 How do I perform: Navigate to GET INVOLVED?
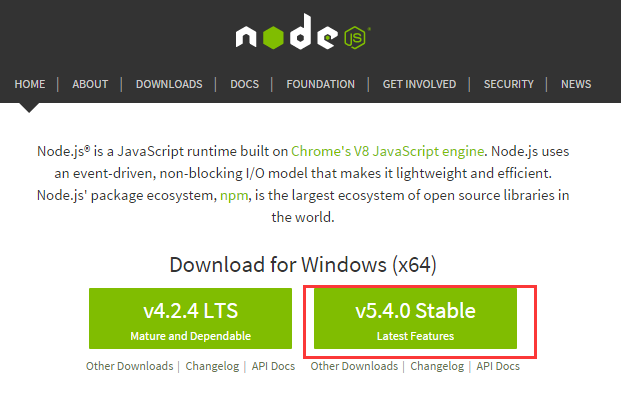(x=419, y=84)
